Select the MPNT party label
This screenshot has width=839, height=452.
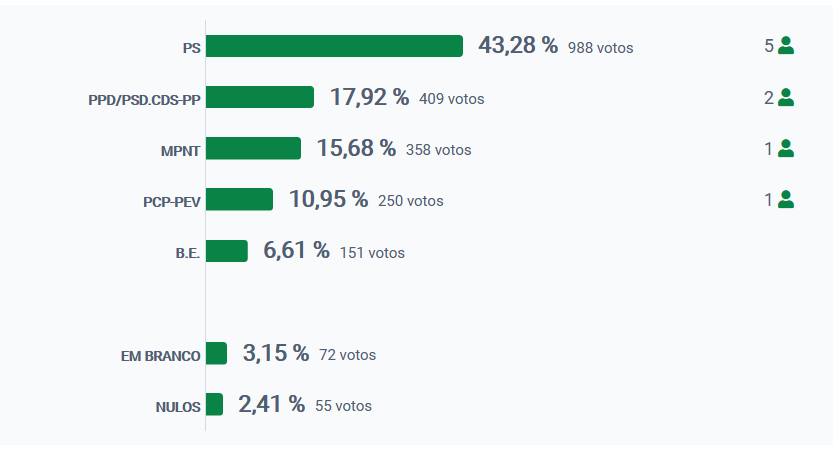tap(180, 150)
